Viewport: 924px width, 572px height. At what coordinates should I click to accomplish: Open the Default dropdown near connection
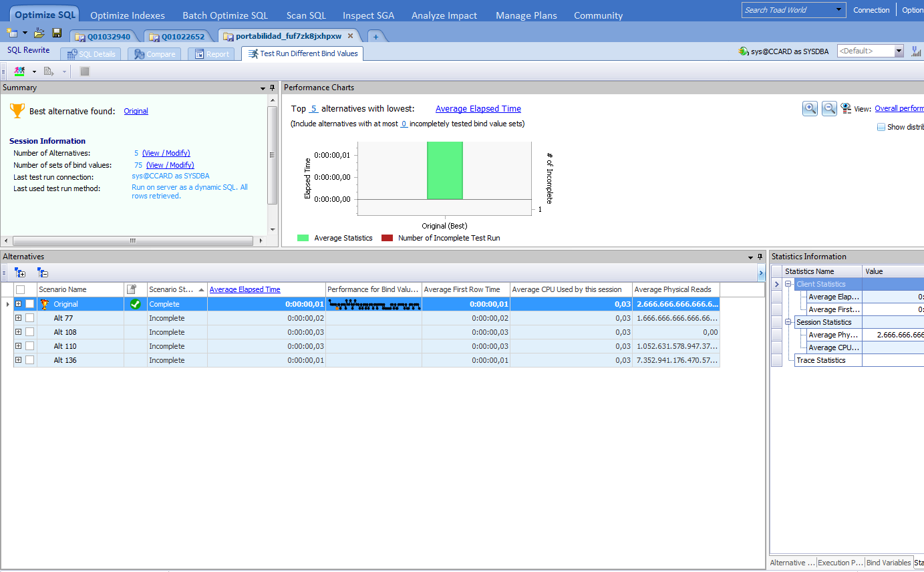tap(899, 51)
